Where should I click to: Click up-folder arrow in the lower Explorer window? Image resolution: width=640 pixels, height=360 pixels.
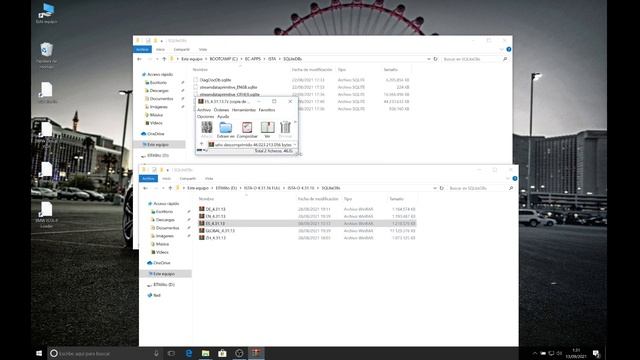(170, 188)
